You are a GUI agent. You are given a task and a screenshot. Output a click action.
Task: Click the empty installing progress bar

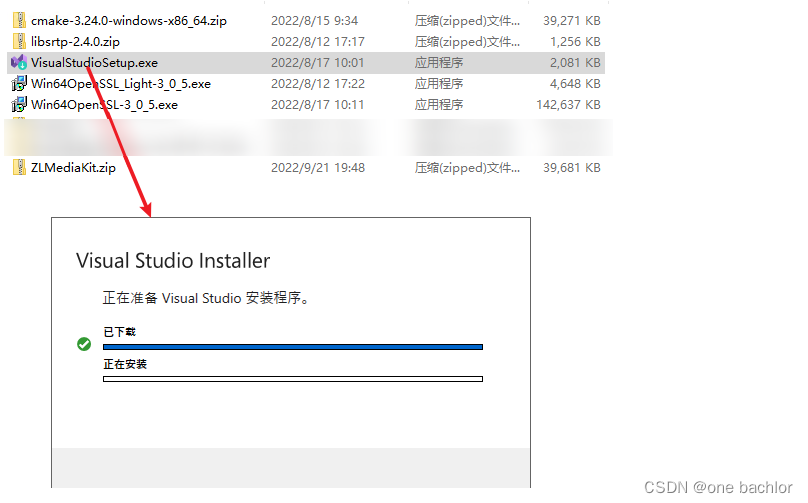pyautogui.click(x=293, y=379)
